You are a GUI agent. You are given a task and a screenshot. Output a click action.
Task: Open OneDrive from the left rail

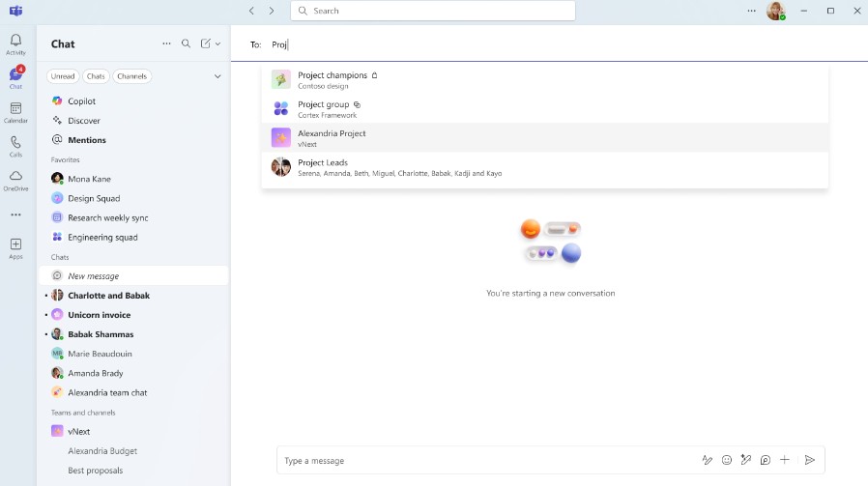click(15, 180)
